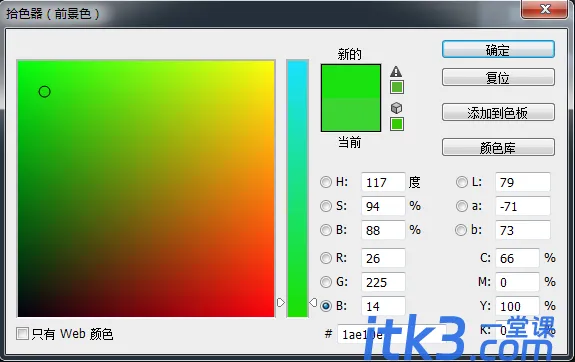This screenshot has width=575, height=362.
Task: Click the C cyan percentage field
Action: (517, 258)
